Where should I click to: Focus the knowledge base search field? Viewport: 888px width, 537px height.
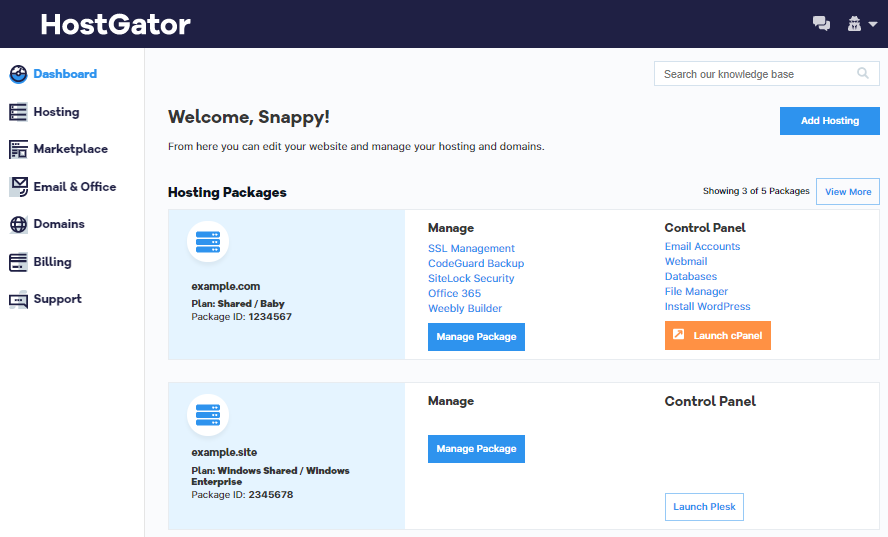(x=767, y=74)
